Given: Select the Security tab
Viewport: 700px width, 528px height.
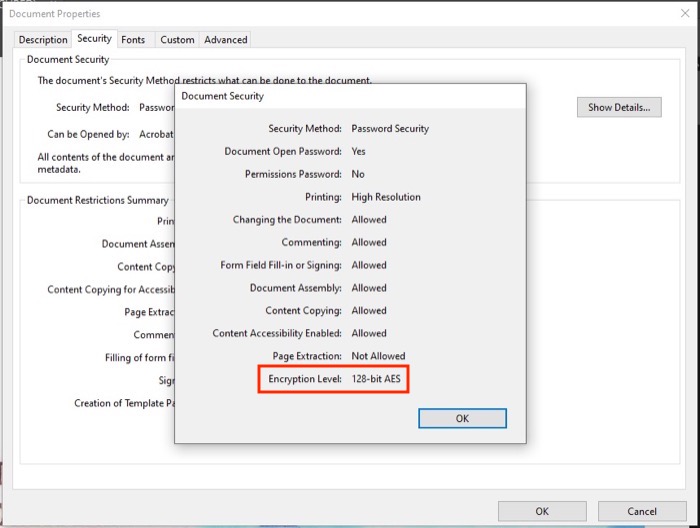Looking at the screenshot, I should pyautogui.click(x=94, y=38).
